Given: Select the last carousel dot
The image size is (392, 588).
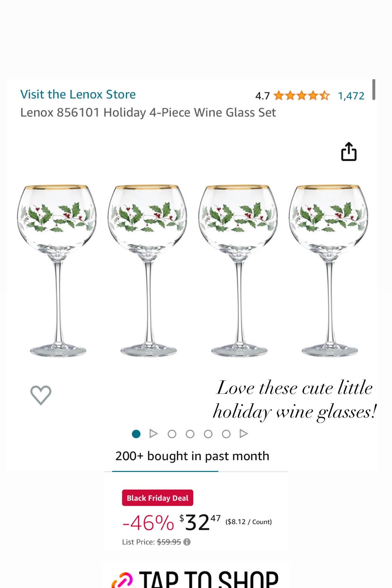Looking at the screenshot, I should [226, 434].
